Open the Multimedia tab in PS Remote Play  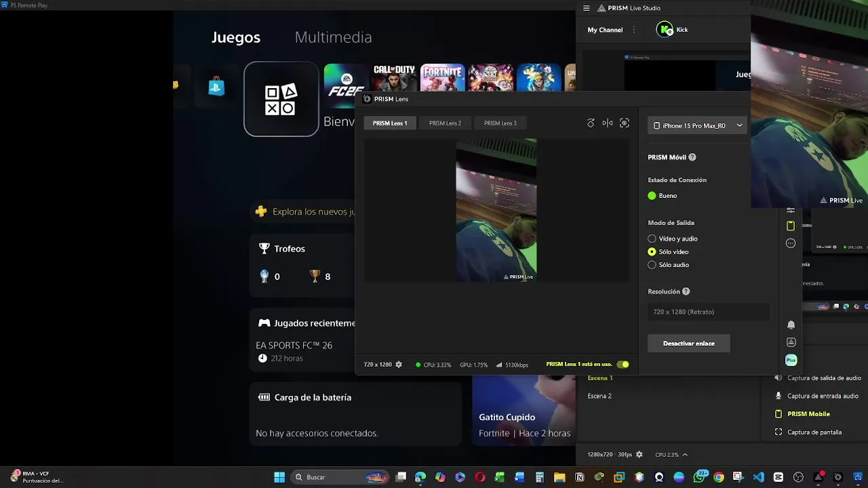pos(333,37)
